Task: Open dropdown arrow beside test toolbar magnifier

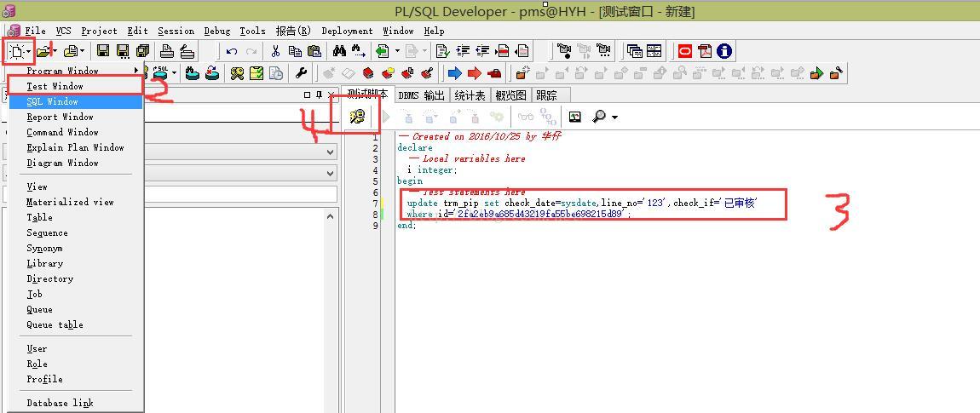Action: point(614,118)
